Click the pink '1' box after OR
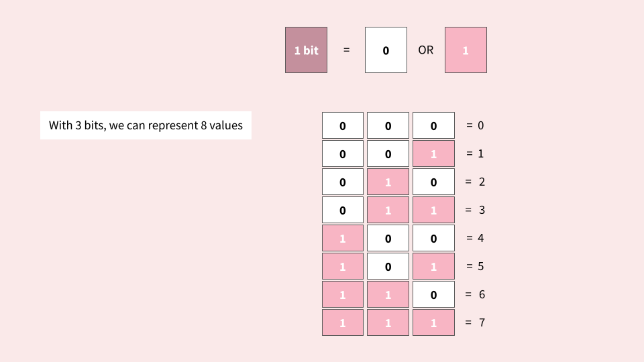644x362 pixels. pos(466,50)
